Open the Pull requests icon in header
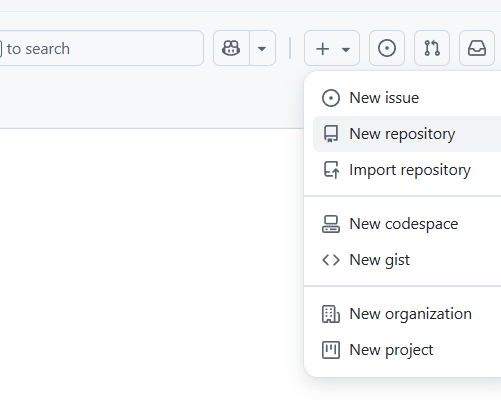The image size is (501, 401). 432,48
